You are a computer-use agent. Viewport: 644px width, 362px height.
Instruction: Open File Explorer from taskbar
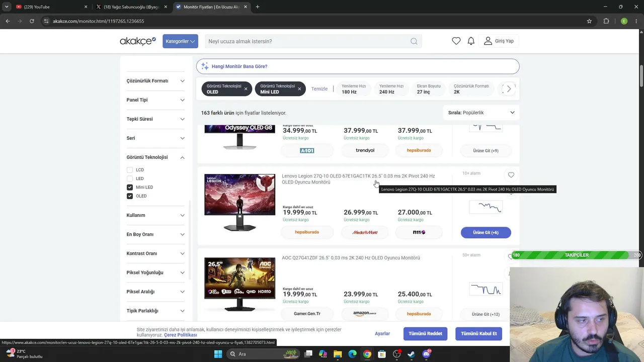coord(338,354)
